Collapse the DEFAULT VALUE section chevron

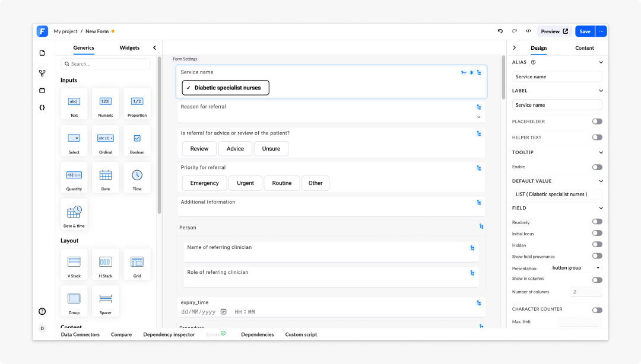pos(601,181)
